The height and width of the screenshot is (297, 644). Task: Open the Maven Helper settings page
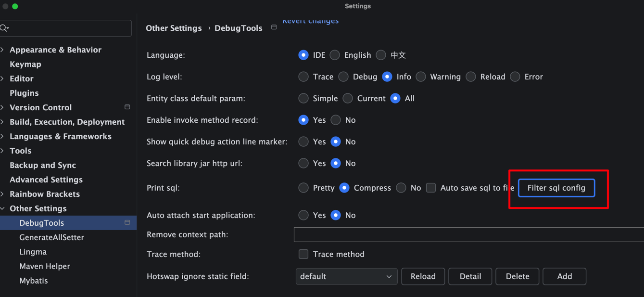tap(44, 266)
